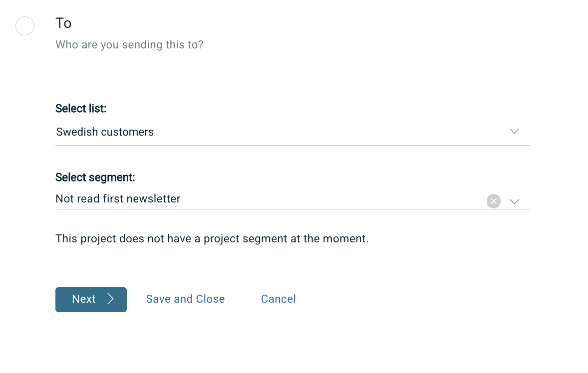Click the word Next on the blue button

84,299
